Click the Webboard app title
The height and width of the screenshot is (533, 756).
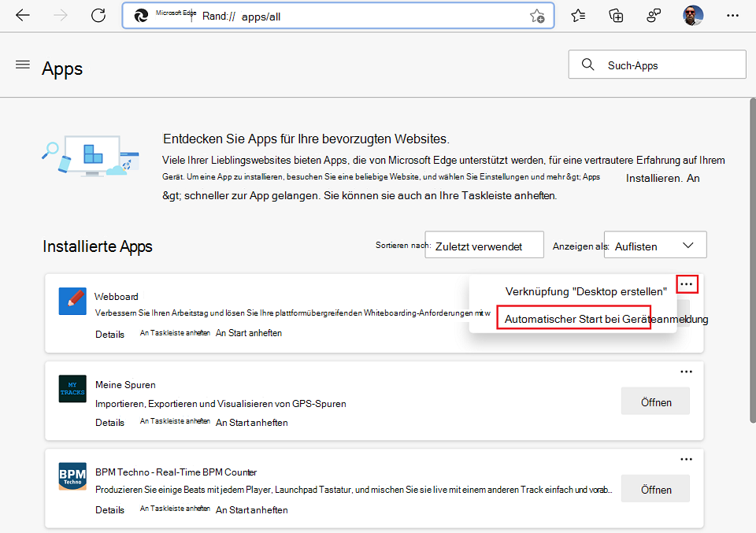(117, 296)
